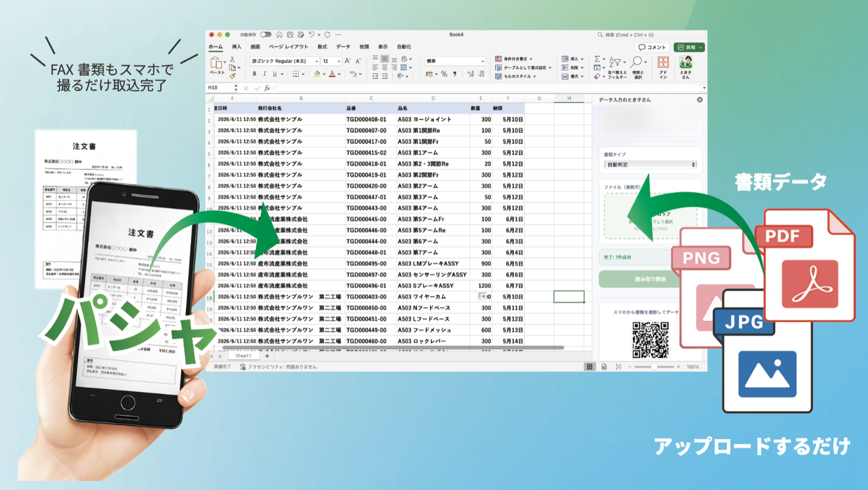The image size is (868, 490).
Task: Click the fx insert function icon
Action: click(267, 88)
